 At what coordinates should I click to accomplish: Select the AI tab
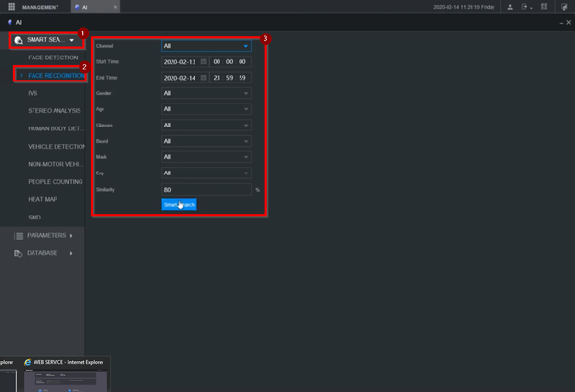click(95, 7)
